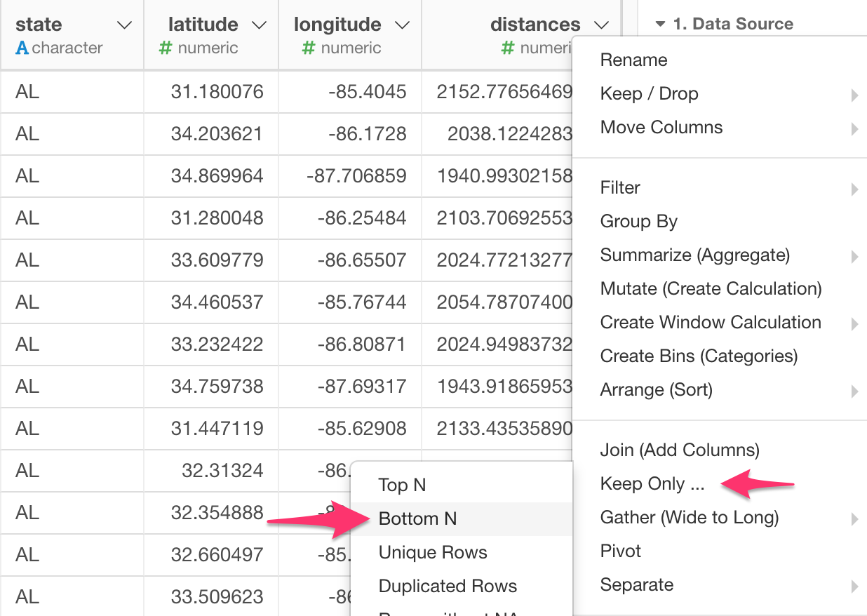
Task: Open the state column dropdown menu
Action: 124,25
